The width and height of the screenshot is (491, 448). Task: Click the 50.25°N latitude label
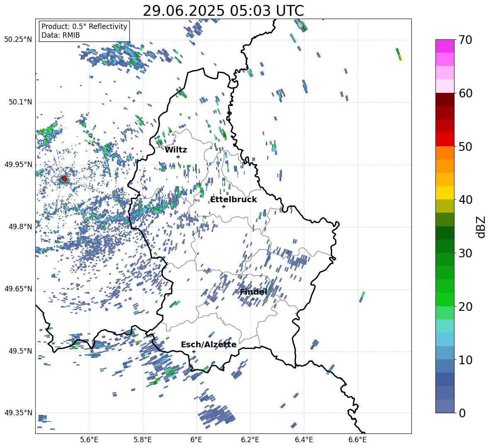point(18,40)
